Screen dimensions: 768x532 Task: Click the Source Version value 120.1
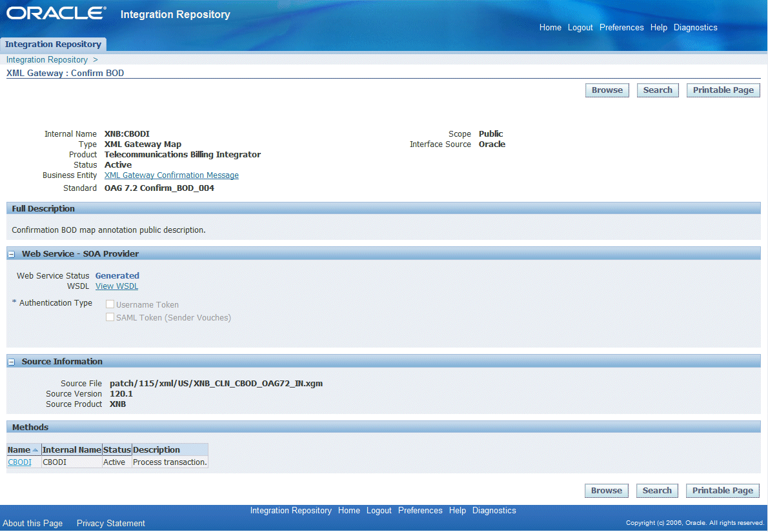coord(121,393)
